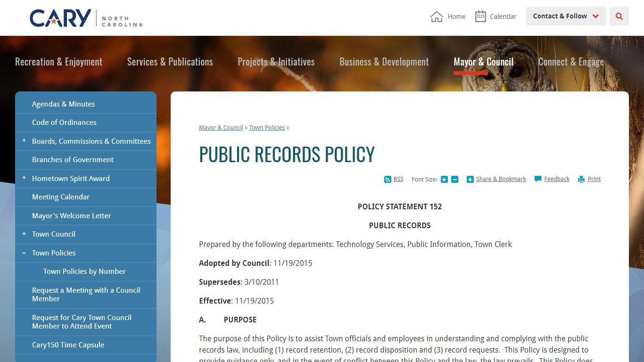Screen dimensions: 644x362
Task: Collapse the Town Policies submenu
Action: pyautogui.click(x=24, y=253)
